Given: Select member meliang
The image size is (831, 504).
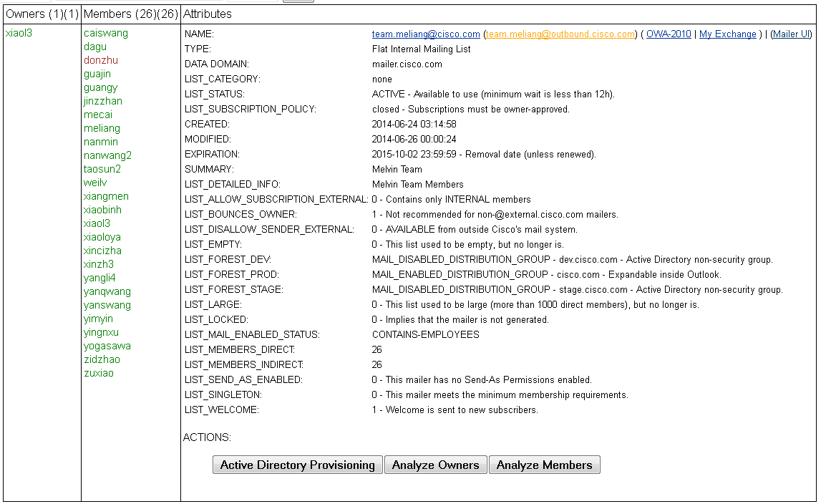Looking at the screenshot, I should [102, 128].
